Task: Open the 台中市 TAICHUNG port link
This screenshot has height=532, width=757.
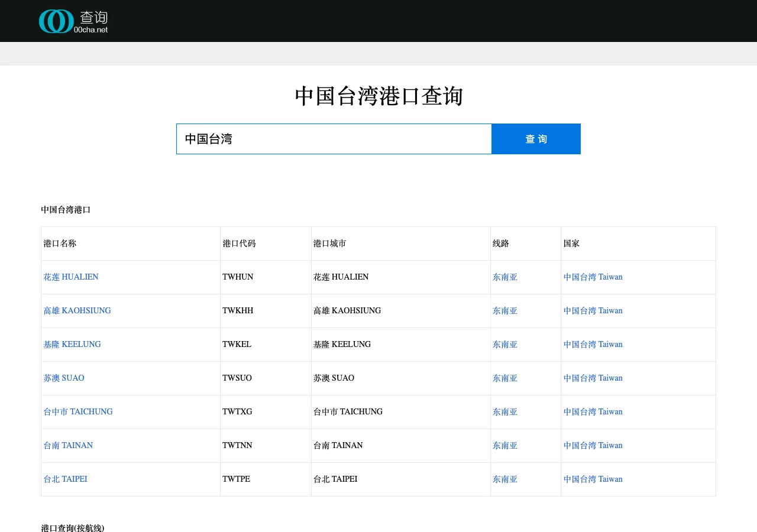Action: (78, 411)
